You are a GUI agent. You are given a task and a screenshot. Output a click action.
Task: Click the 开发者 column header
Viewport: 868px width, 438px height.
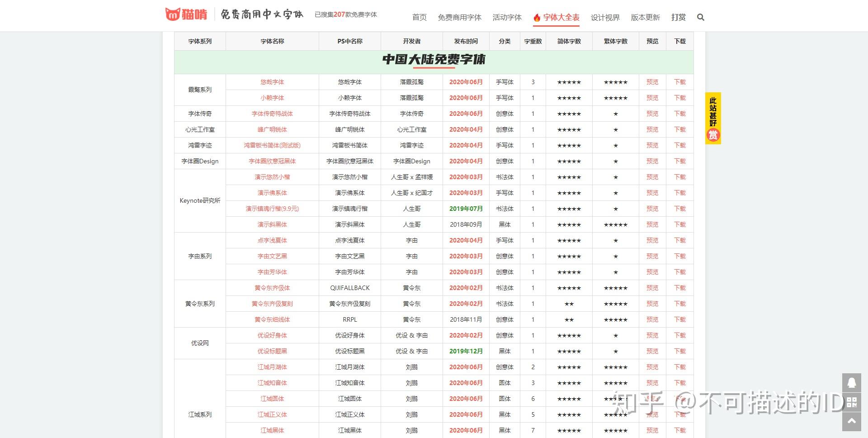[x=412, y=41]
